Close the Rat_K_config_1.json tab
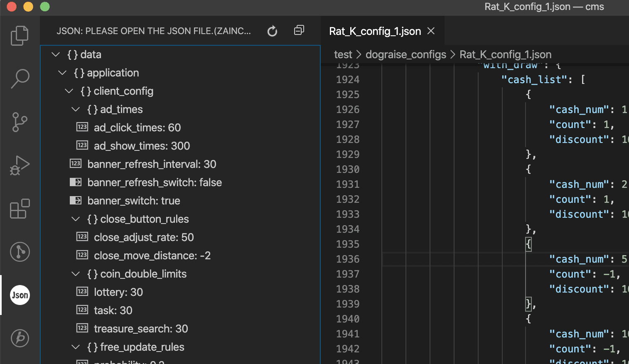The height and width of the screenshot is (364, 629). 431,31
